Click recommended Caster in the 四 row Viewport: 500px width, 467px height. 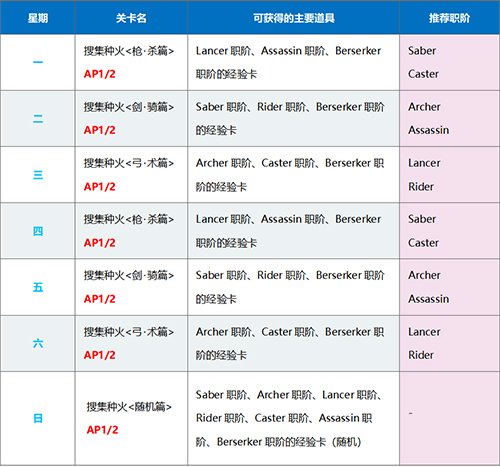423,243
